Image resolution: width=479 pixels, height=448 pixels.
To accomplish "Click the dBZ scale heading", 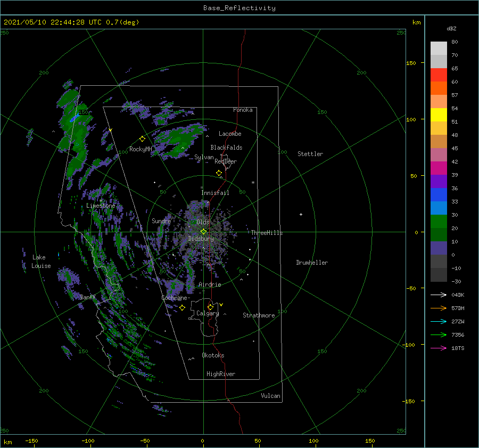I will pos(451,28).
